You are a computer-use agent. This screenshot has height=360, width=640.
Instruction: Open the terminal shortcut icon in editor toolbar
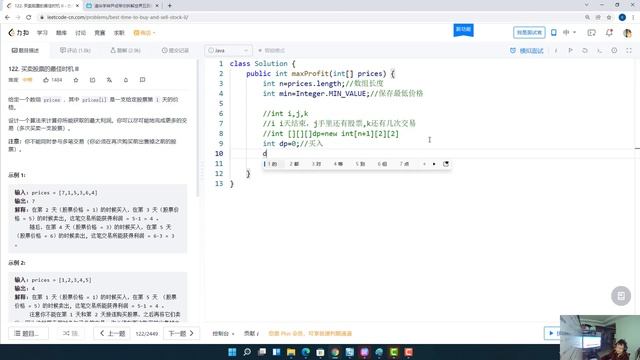coord(599,51)
